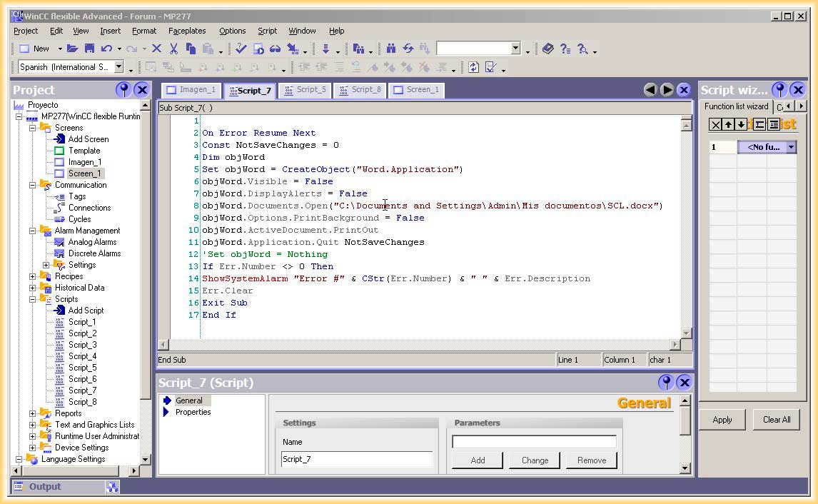Click the binoculars Find icon
818x504 pixels.
click(391, 49)
